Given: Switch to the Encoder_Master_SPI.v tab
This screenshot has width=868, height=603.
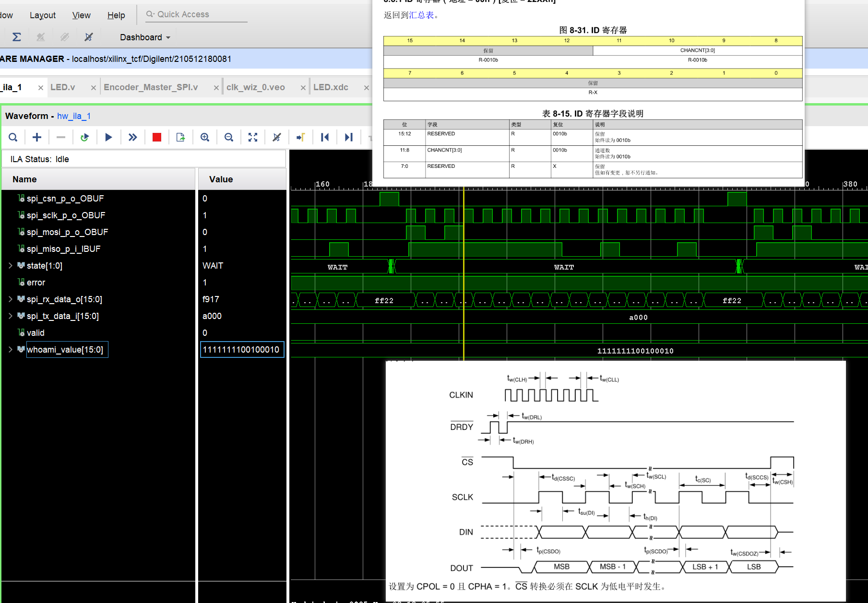Looking at the screenshot, I should [151, 87].
